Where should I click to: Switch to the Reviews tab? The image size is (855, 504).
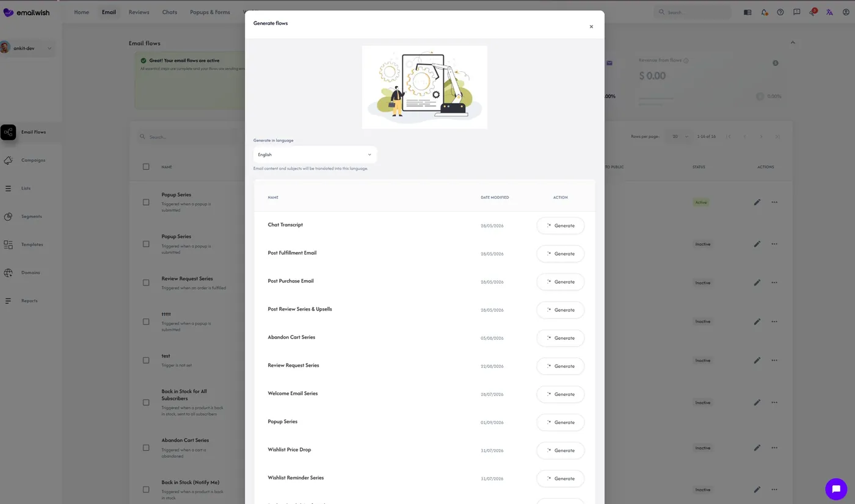pyautogui.click(x=139, y=12)
